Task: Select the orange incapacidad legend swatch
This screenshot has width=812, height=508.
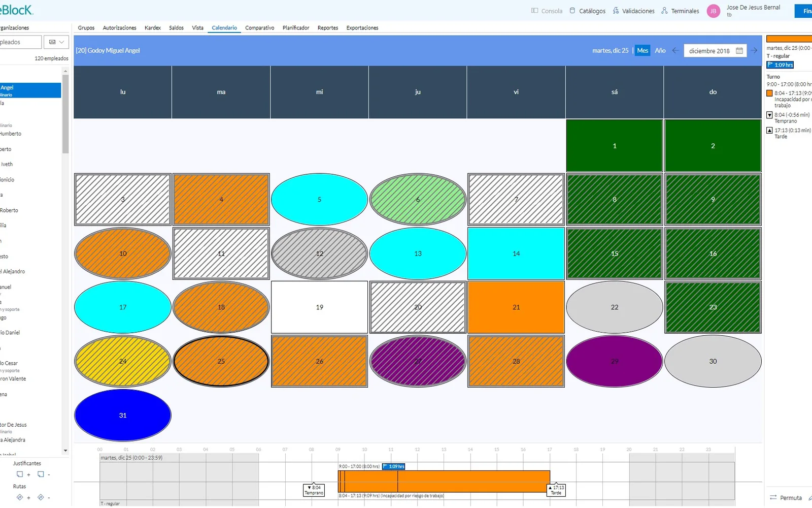Action: pyautogui.click(x=769, y=93)
